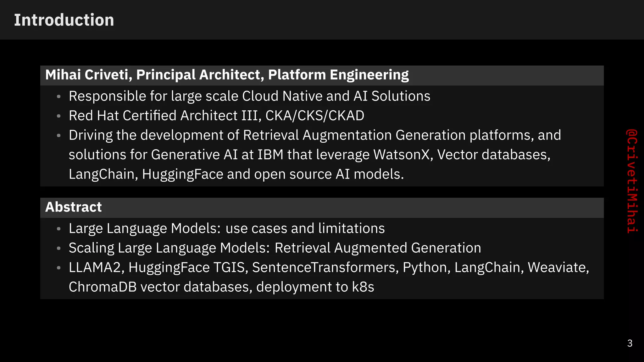Click the bullet dot before Red Hat
The width and height of the screenshot is (644, 362).
coord(58,116)
